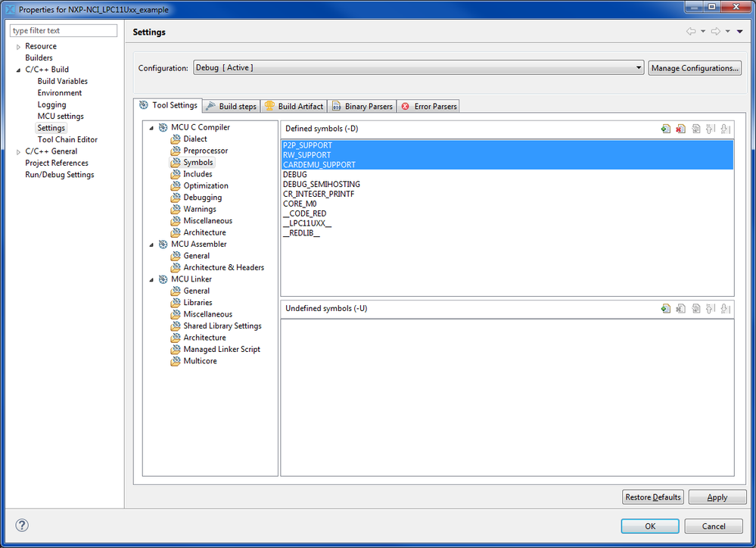Click Move Up icon in Undefined symbols toolbar

[x=711, y=309]
